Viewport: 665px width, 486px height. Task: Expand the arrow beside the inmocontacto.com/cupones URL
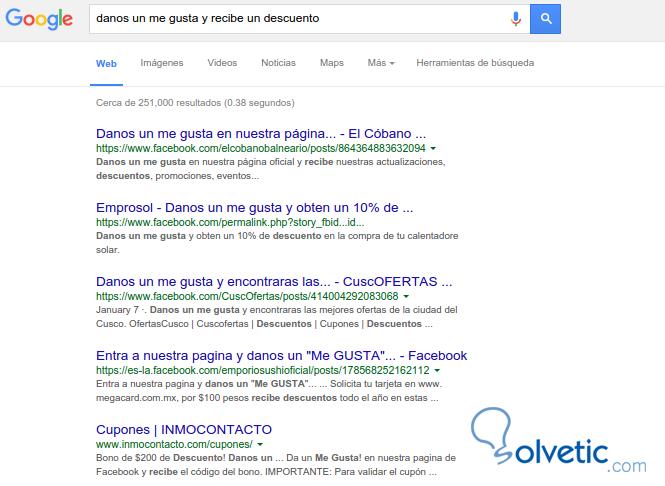(260, 444)
